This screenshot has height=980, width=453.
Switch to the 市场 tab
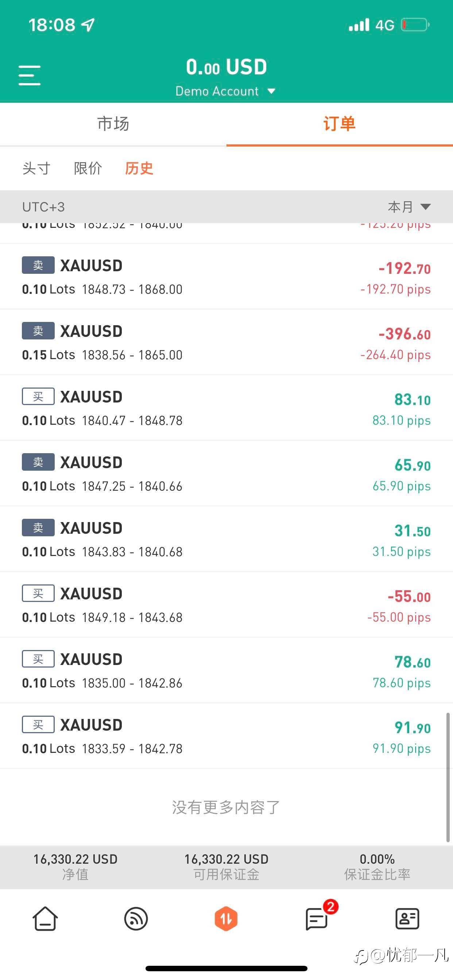pos(113,124)
